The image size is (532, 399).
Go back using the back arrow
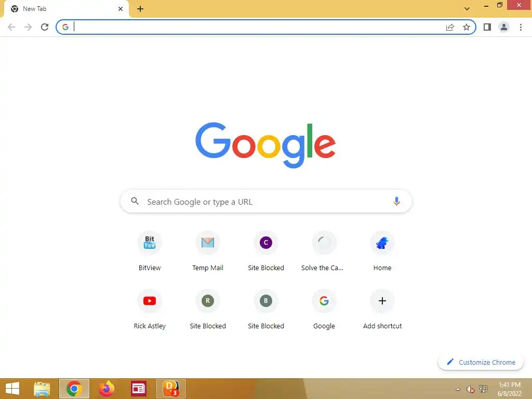pyautogui.click(x=11, y=27)
